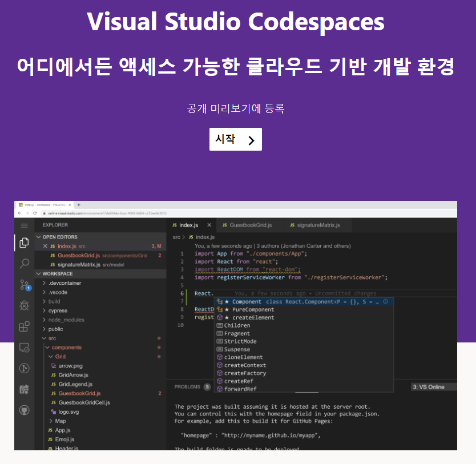
Task: Choose createFactory from the autocomplete list
Action: (x=304, y=373)
